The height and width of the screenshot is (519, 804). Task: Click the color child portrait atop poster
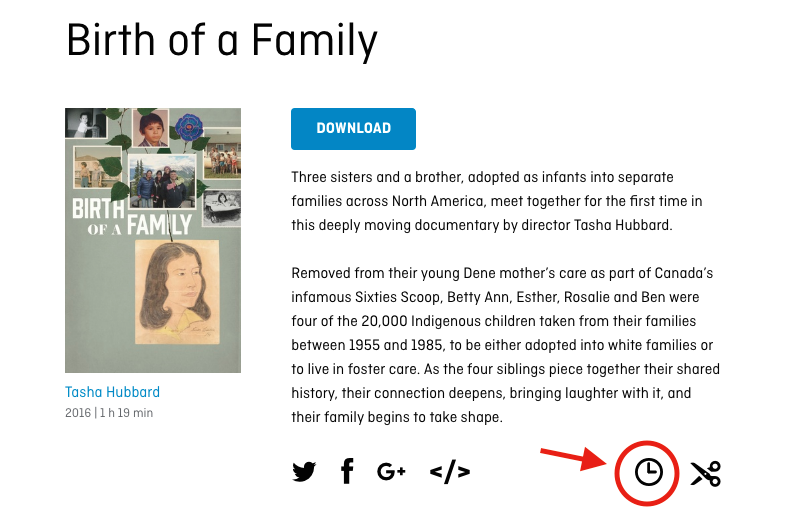tap(151, 128)
